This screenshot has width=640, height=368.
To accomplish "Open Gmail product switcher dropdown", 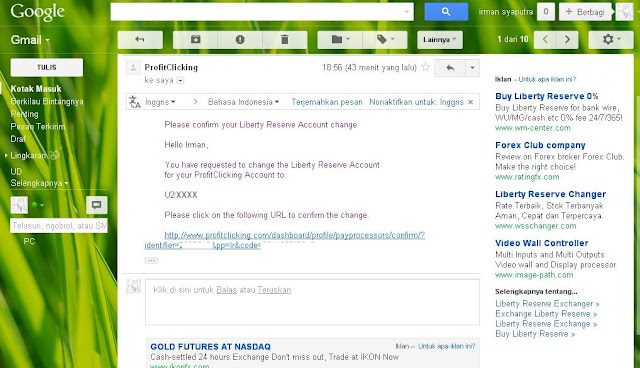I will pyautogui.click(x=30, y=40).
